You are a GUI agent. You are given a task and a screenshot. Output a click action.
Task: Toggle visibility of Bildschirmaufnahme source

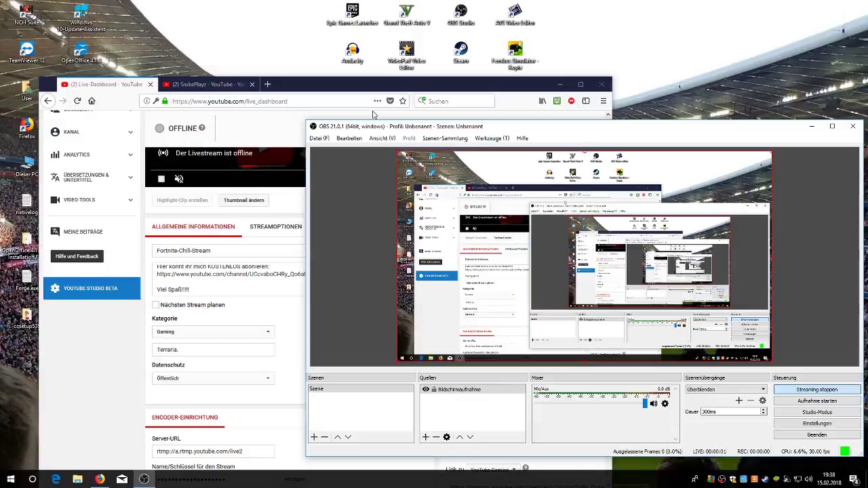coord(426,389)
